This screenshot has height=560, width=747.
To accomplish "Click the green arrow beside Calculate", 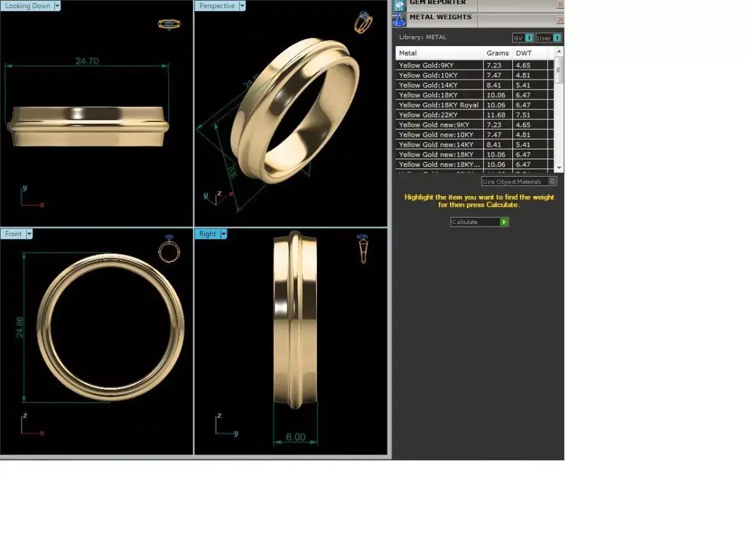I will pos(504,222).
